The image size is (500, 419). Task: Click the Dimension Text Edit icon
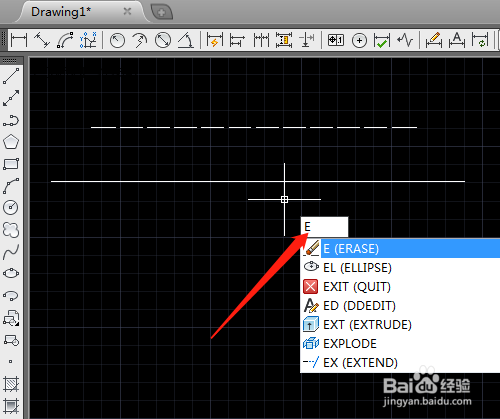tap(457, 40)
